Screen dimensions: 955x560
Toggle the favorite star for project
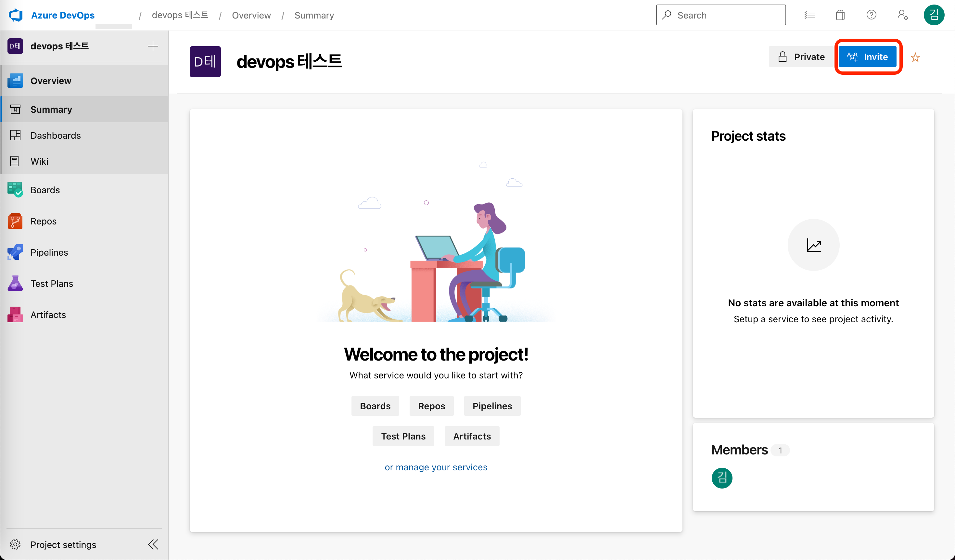(x=915, y=57)
